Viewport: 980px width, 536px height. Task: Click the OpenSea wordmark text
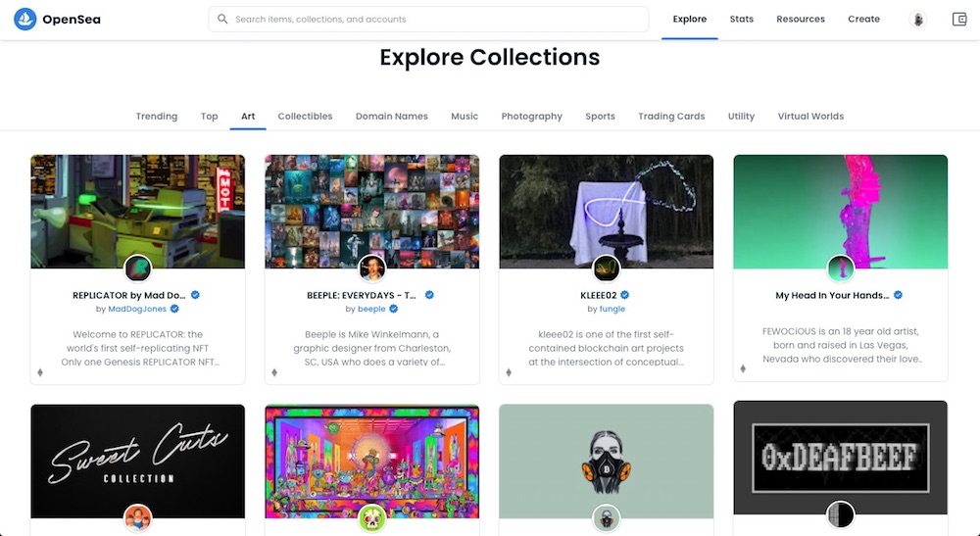pos(72,20)
